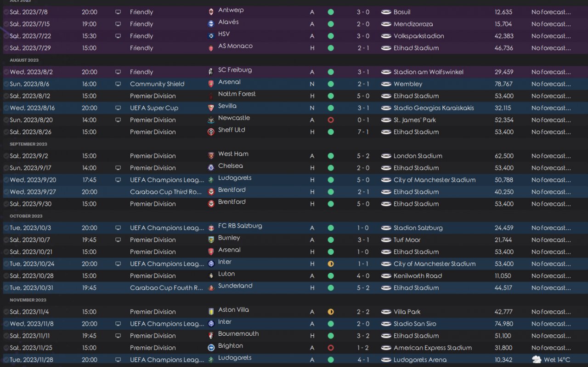Click the Arsenal badge in the Community Shield row

click(211, 84)
